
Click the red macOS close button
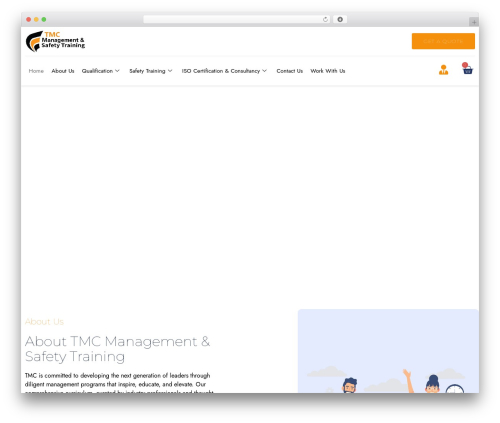point(29,20)
